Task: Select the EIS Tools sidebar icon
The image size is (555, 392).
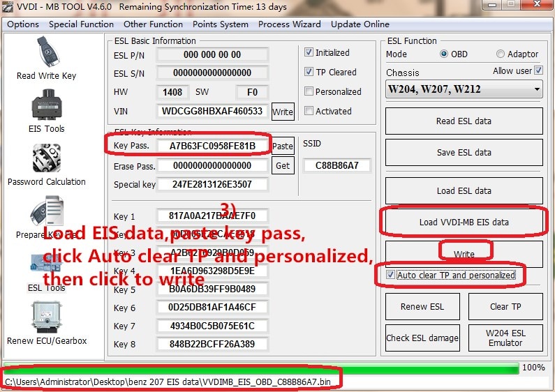Action: 46,107
